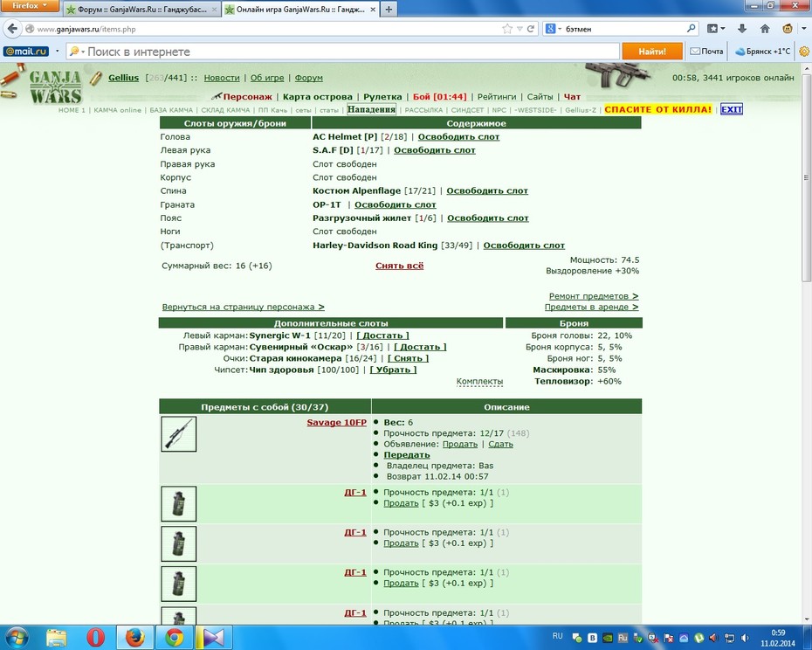This screenshot has width=812, height=650.
Task: Bookmark page with the star icon
Action: [x=507, y=29]
